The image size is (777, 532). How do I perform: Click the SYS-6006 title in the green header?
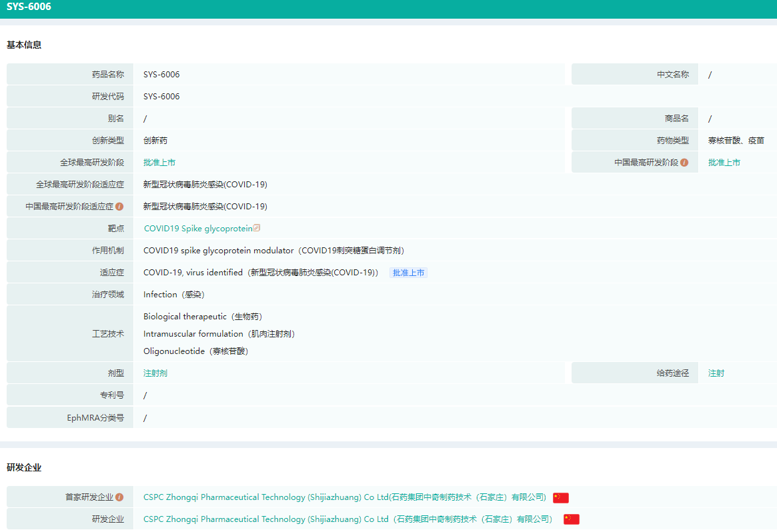(29, 7)
